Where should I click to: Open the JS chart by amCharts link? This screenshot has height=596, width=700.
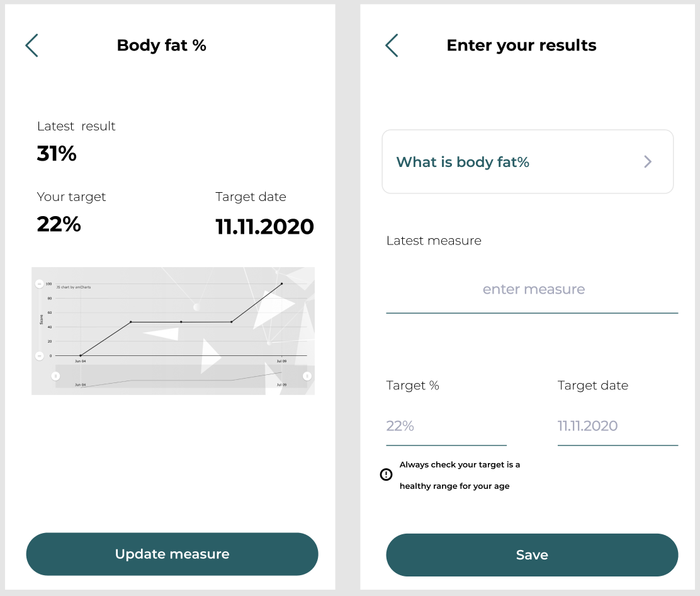(x=74, y=287)
